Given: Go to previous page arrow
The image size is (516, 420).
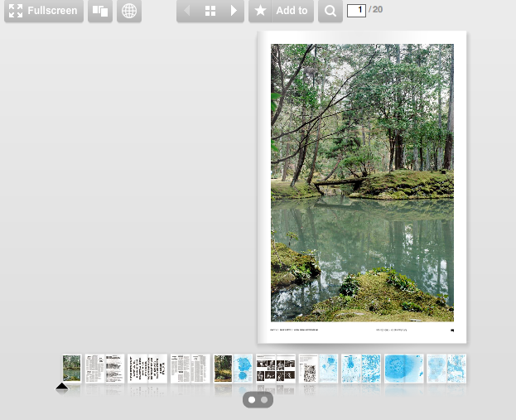Looking at the screenshot, I should pos(187,11).
